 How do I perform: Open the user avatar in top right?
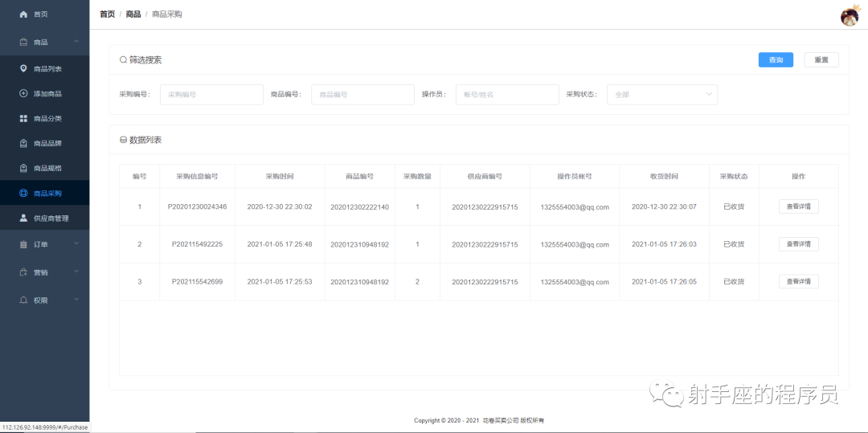(x=850, y=17)
